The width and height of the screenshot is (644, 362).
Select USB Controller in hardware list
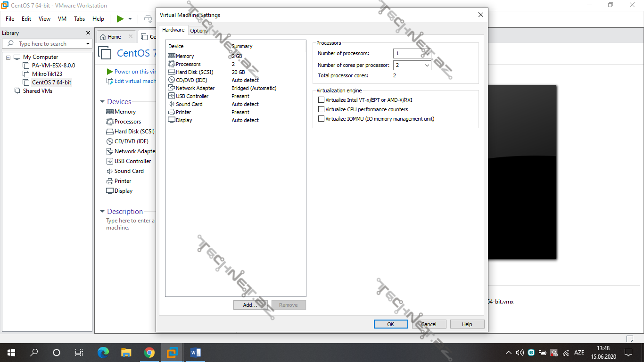[x=192, y=96]
